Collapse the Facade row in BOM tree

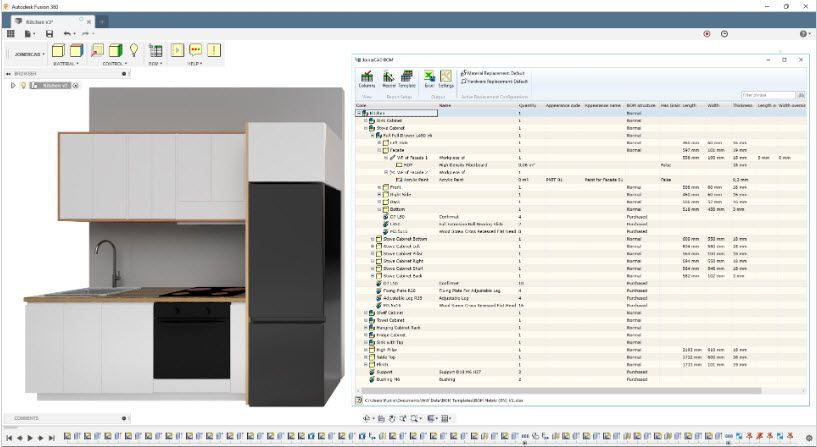pyautogui.click(x=380, y=150)
